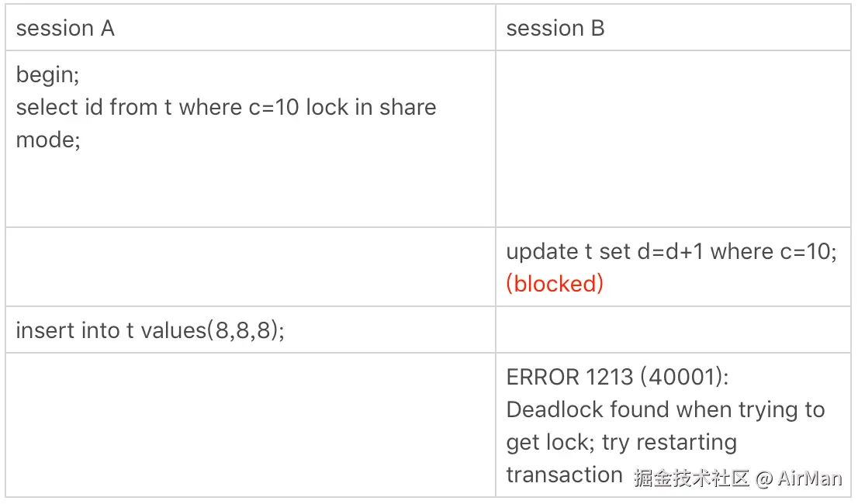Click the "AirMan" author watermark
The height and width of the screenshot is (504, 858).
point(810,478)
